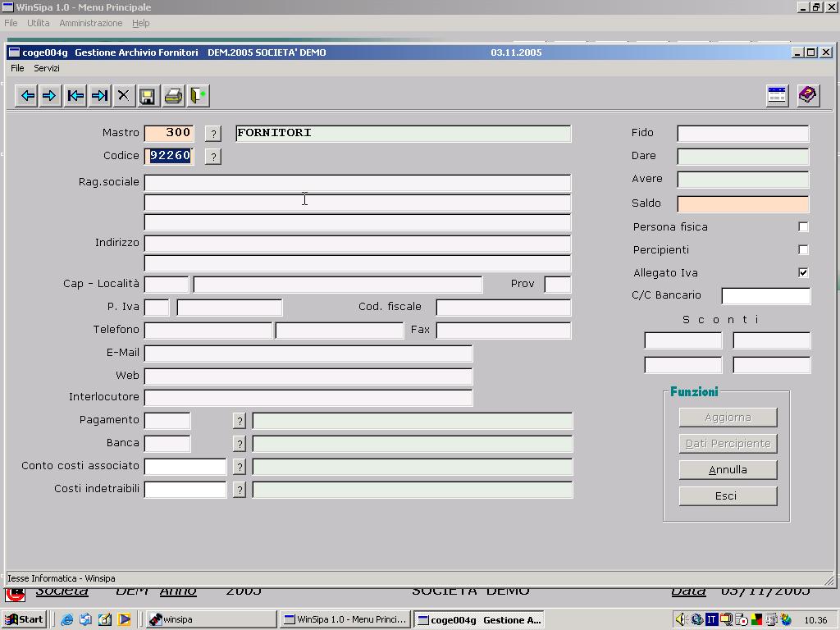Image resolution: width=840 pixels, height=630 pixels.
Task: Click the E-Mail input field
Action: (x=308, y=353)
